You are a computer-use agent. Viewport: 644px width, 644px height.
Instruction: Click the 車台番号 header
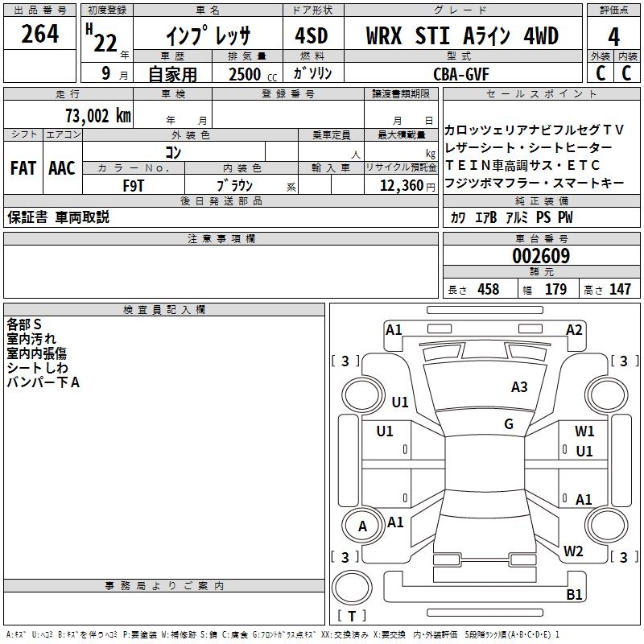(541, 238)
